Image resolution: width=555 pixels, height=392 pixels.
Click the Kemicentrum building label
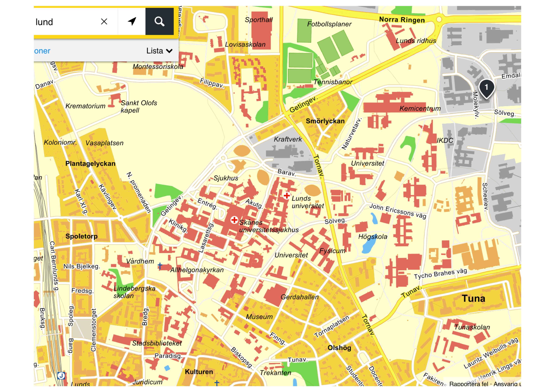click(420, 108)
